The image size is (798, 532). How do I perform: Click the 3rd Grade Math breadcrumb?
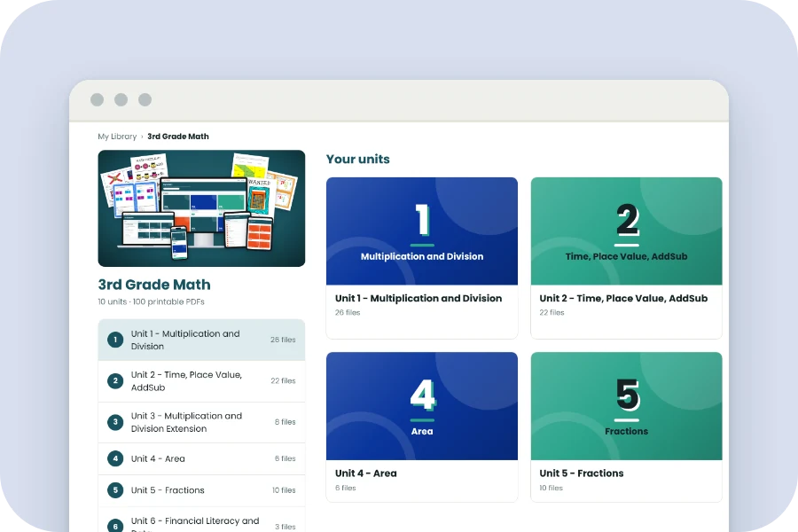pos(178,137)
